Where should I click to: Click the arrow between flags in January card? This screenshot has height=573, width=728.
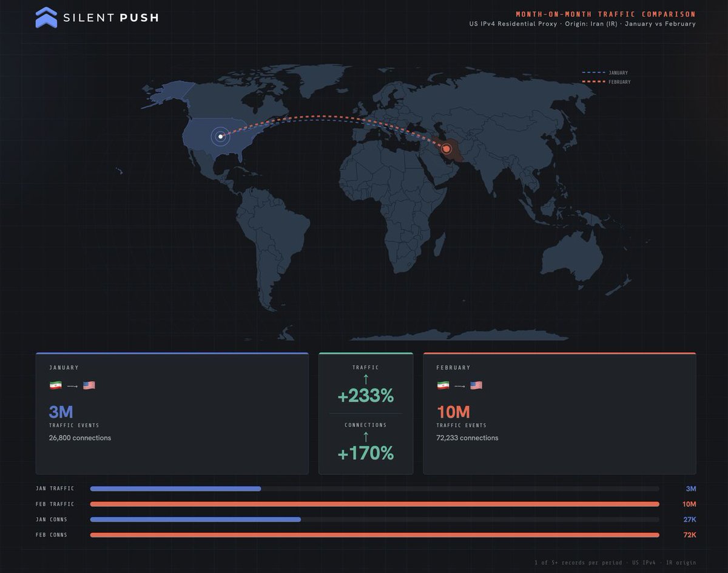72,386
